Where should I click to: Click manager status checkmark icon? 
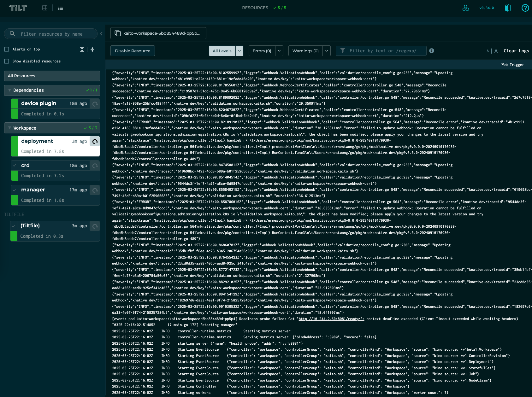pos(15,190)
